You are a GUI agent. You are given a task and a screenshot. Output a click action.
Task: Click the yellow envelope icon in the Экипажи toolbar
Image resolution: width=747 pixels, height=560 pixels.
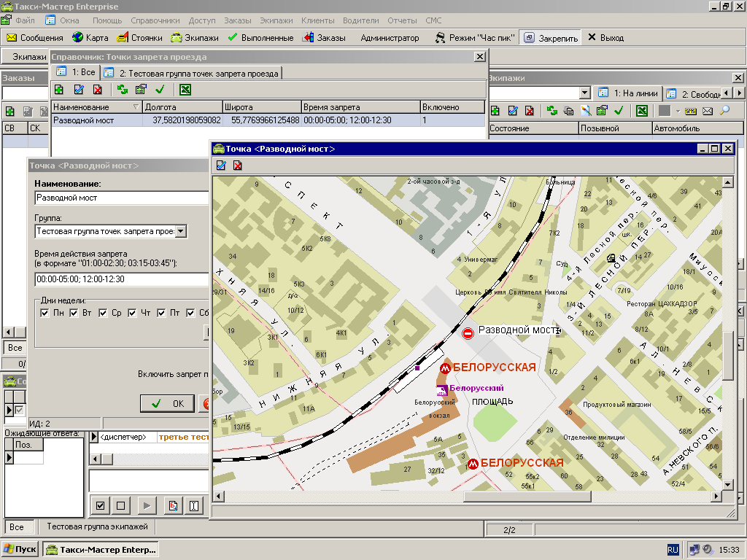708,111
